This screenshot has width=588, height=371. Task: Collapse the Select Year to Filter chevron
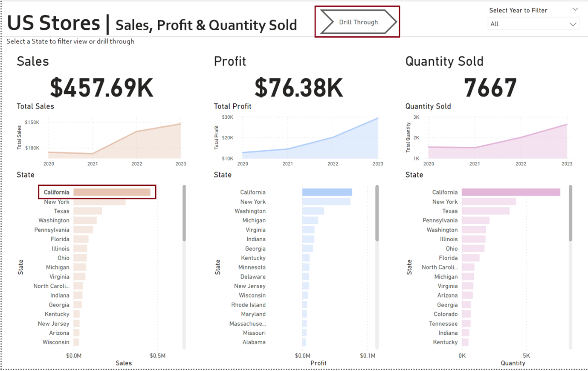coord(575,9)
